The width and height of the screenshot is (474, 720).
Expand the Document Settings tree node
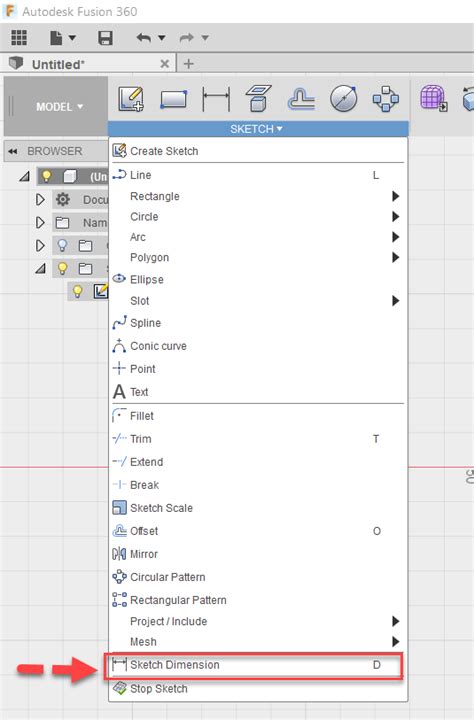point(40,199)
